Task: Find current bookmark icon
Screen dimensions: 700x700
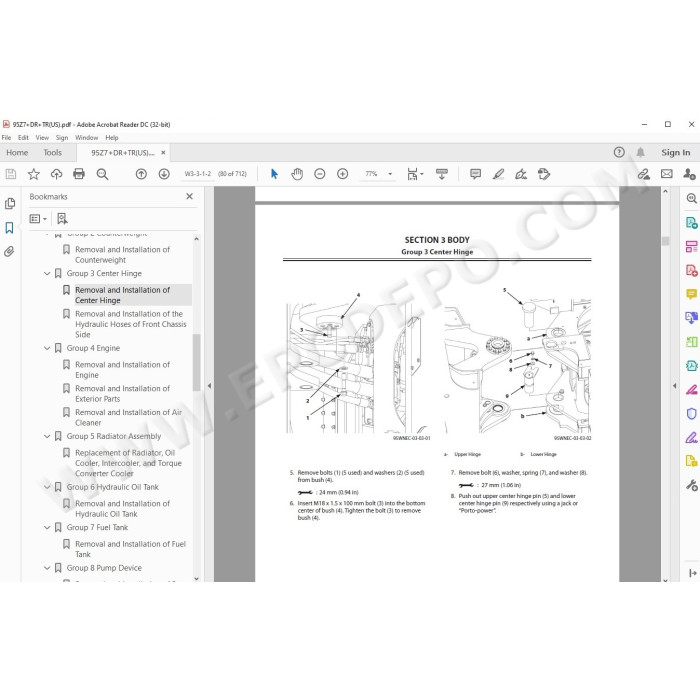Action: click(62, 218)
